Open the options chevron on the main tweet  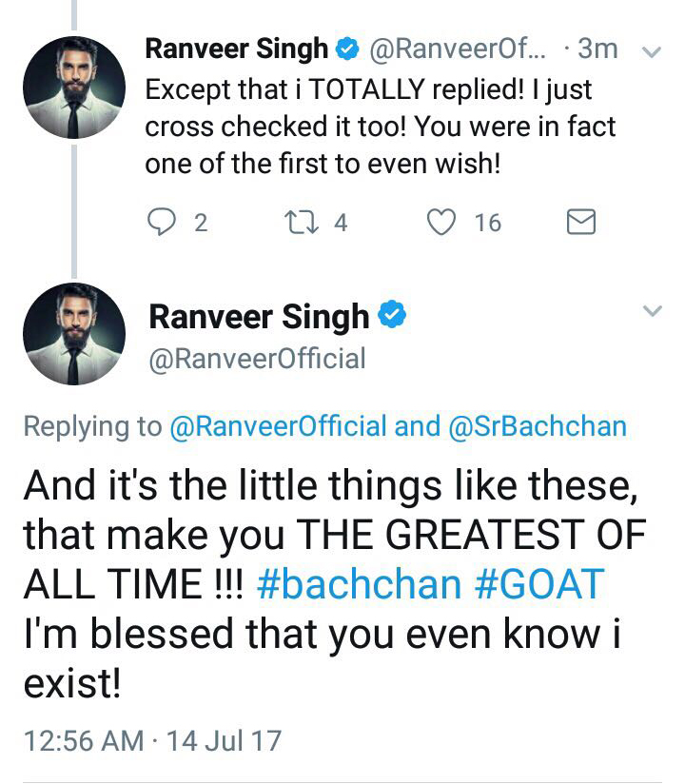[653, 311]
